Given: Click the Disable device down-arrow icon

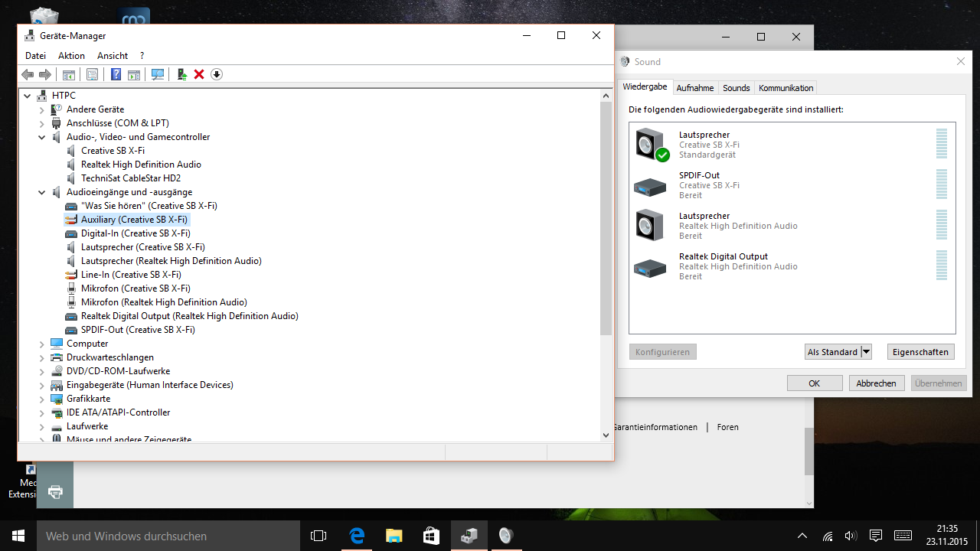Looking at the screenshot, I should click(217, 74).
